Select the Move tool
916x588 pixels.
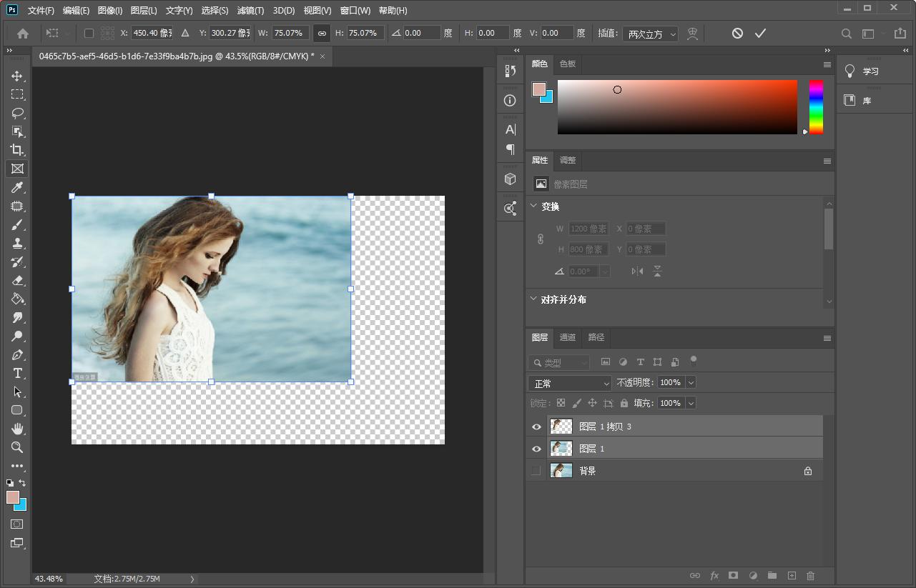pyautogui.click(x=17, y=76)
